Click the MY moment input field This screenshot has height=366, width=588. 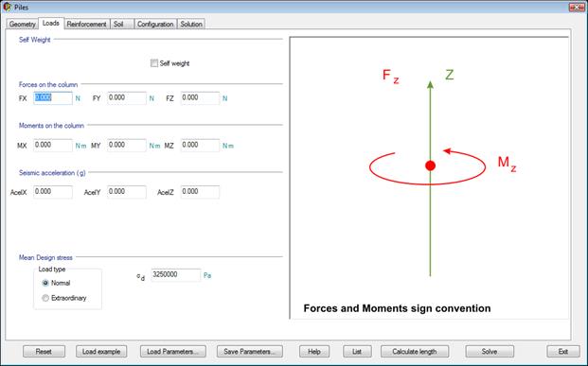pyautogui.click(x=127, y=146)
